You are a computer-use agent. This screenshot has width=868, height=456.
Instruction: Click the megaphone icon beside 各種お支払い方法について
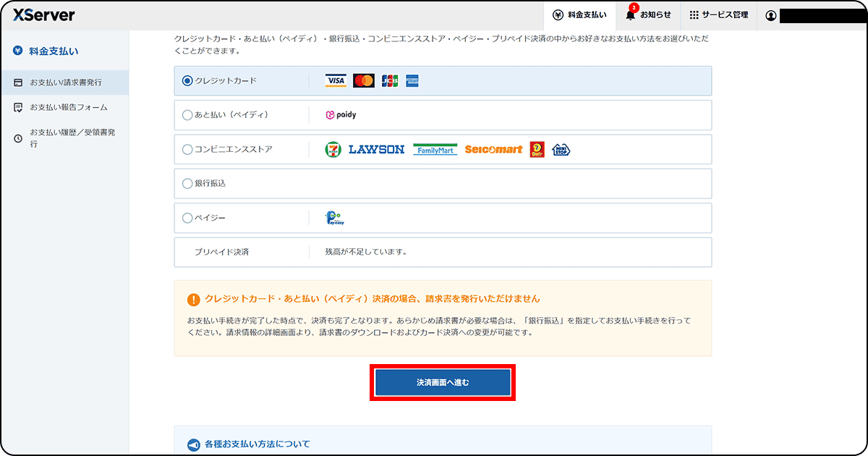point(193,444)
